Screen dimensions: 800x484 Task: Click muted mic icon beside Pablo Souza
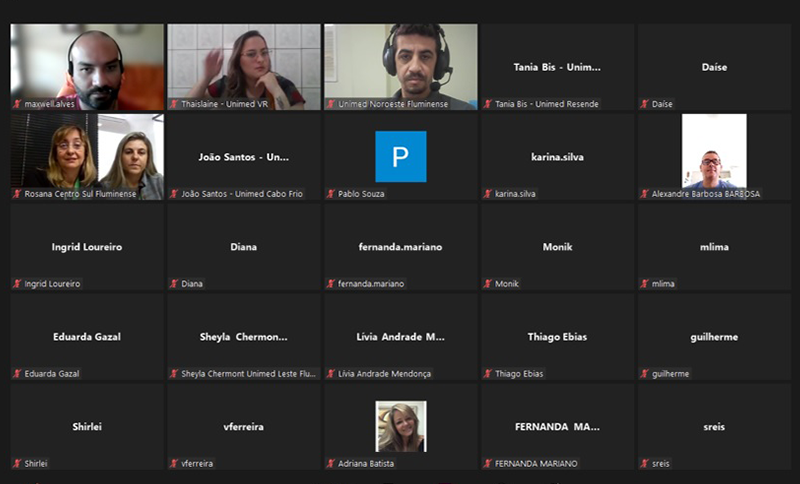click(x=331, y=194)
